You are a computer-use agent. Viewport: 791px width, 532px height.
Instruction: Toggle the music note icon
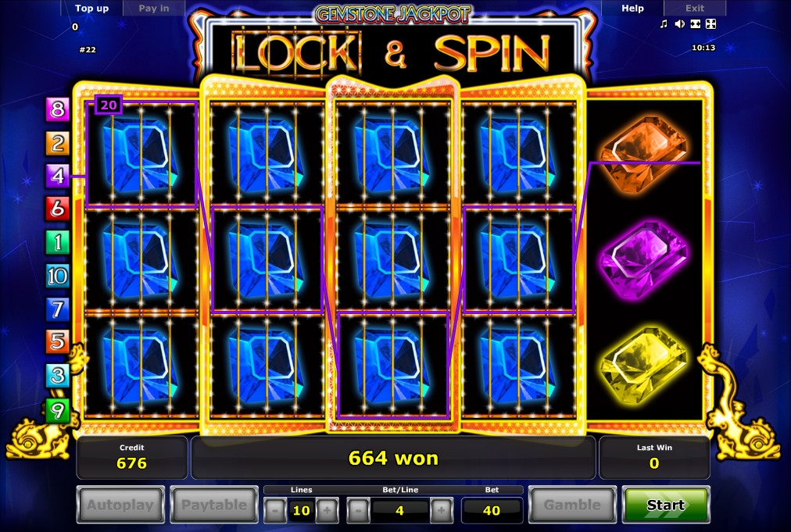(x=664, y=23)
